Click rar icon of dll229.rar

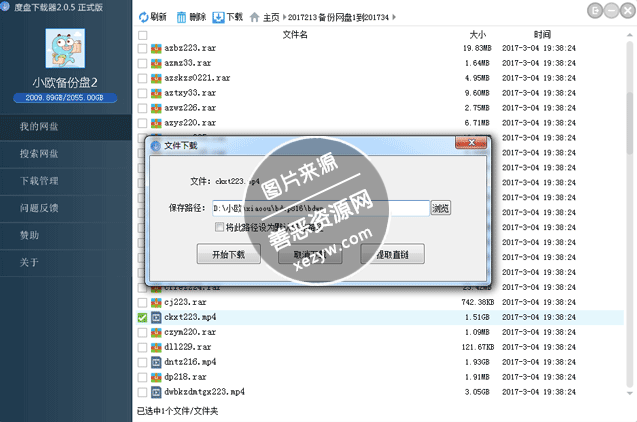pyautogui.click(x=156, y=348)
